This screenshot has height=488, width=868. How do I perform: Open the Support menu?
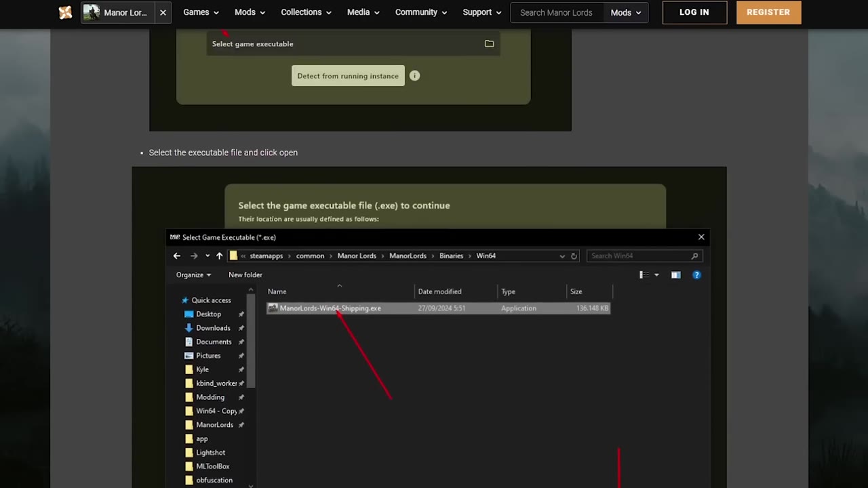[481, 12]
